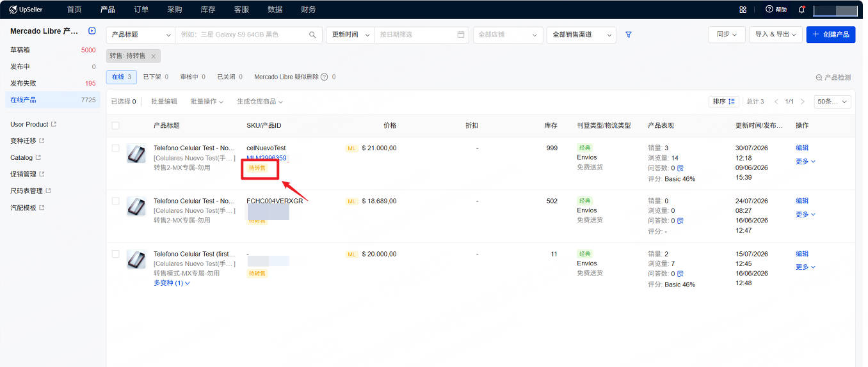The width and height of the screenshot is (868, 367).
Task: Switch to 审核中 tab
Action: (193, 77)
